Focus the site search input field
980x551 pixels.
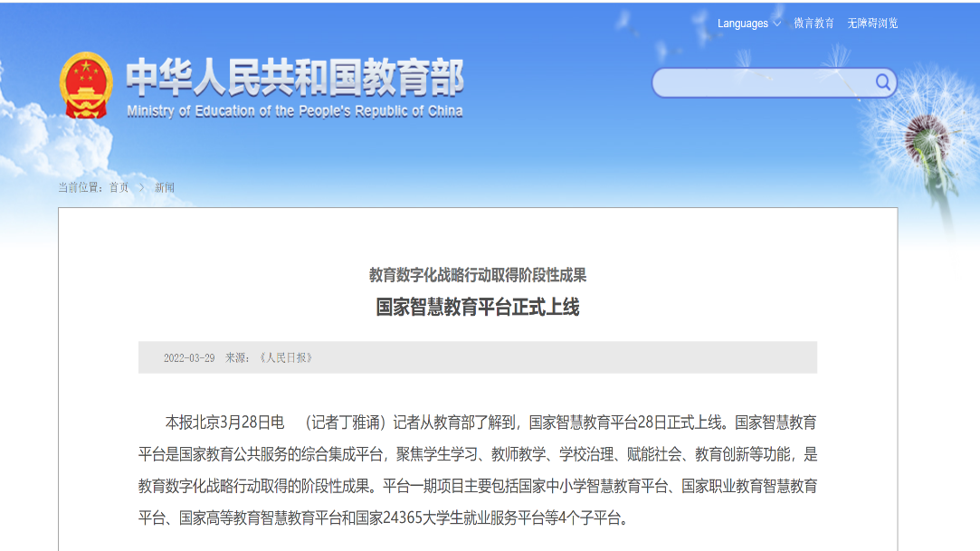click(762, 83)
